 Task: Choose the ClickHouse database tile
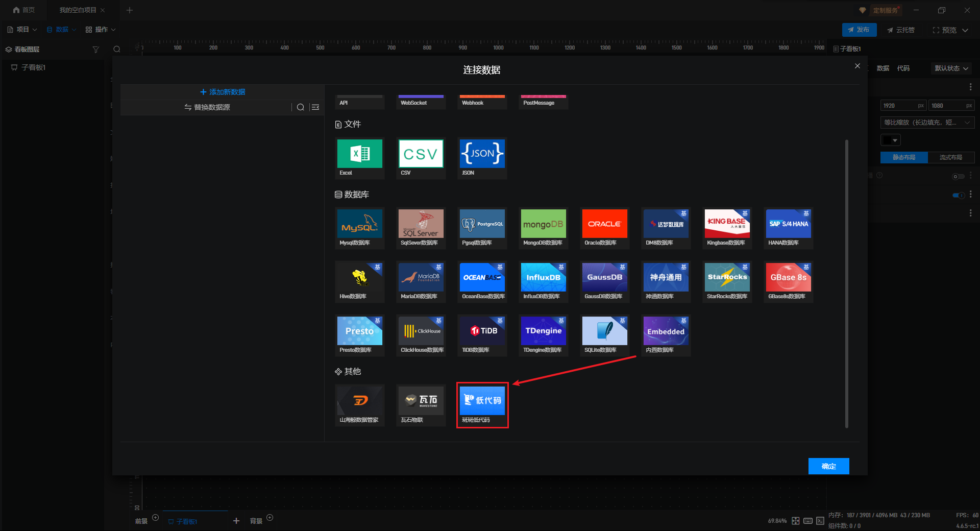(x=421, y=331)
